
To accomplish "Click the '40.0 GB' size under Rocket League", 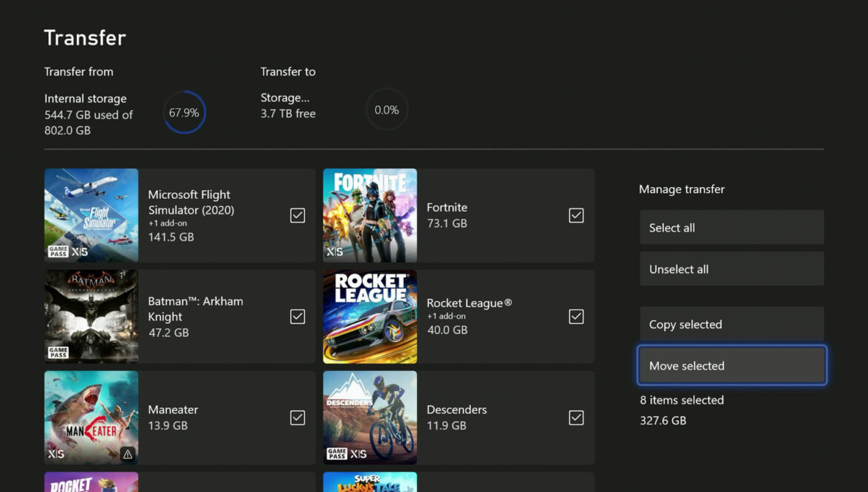I will pyautogui.click(x=447, y=329).
